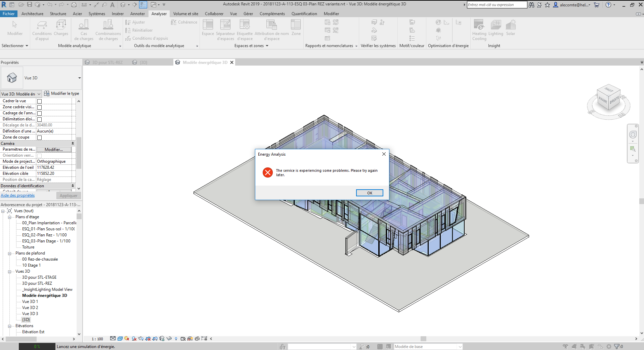Viewport: 644px width, 350px height.
Task: Expand the Espaces et zones panel dropdown
Action: [x=267, y=46]
